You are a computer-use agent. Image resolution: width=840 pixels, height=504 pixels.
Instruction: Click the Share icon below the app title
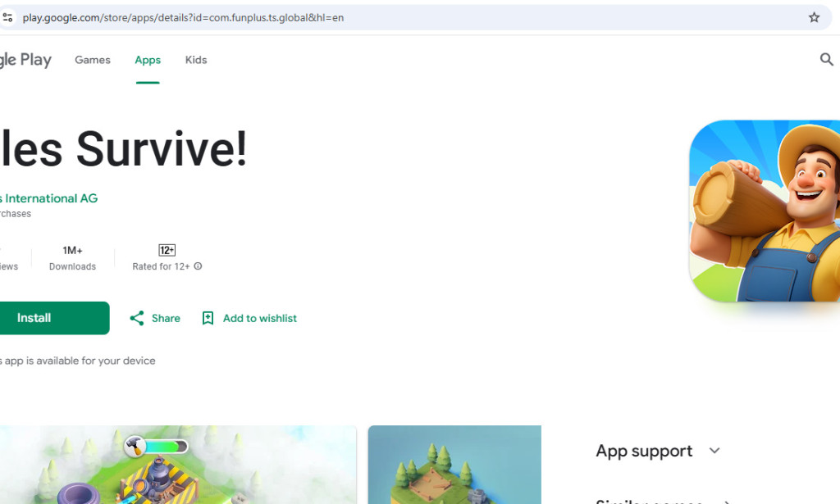coord(136,318)
